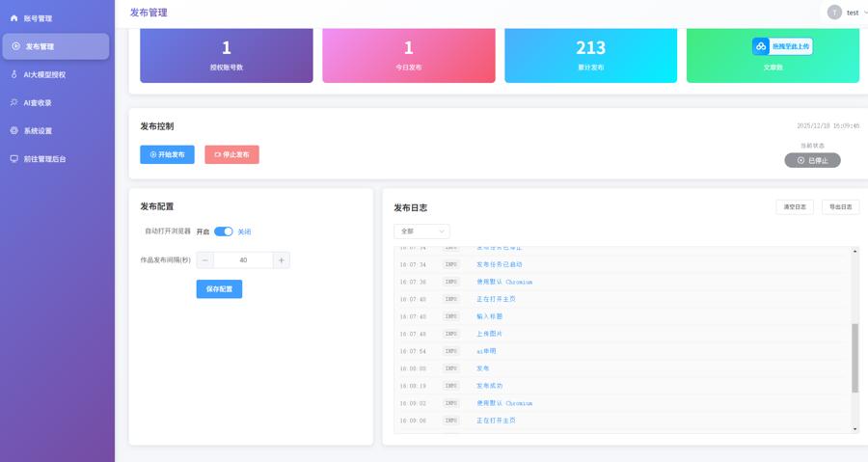Open the 全部 log level dropdown
The image size is (868, 462).
pos(421,231)
